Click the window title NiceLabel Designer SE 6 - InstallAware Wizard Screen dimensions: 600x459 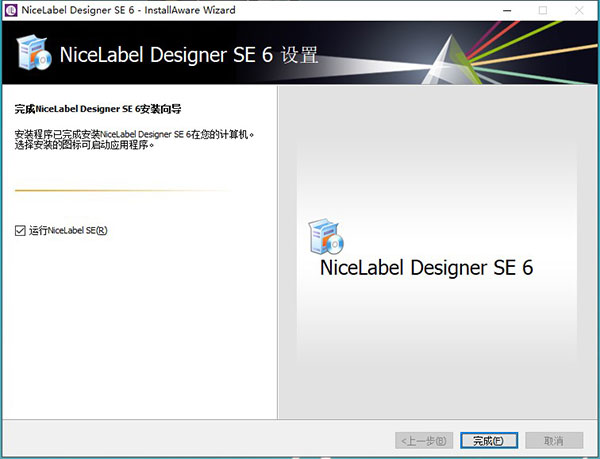coord(128,10)
